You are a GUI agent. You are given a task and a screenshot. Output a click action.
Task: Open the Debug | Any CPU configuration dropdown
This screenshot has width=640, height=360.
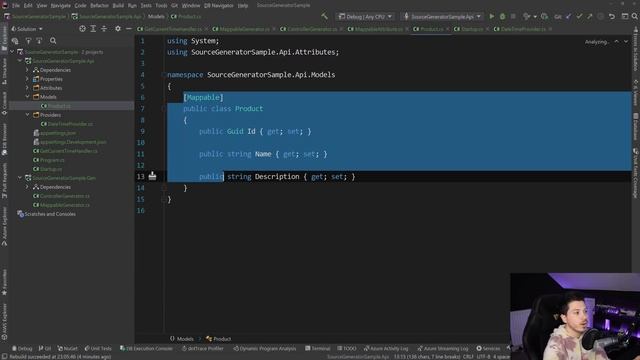[365, 17]
